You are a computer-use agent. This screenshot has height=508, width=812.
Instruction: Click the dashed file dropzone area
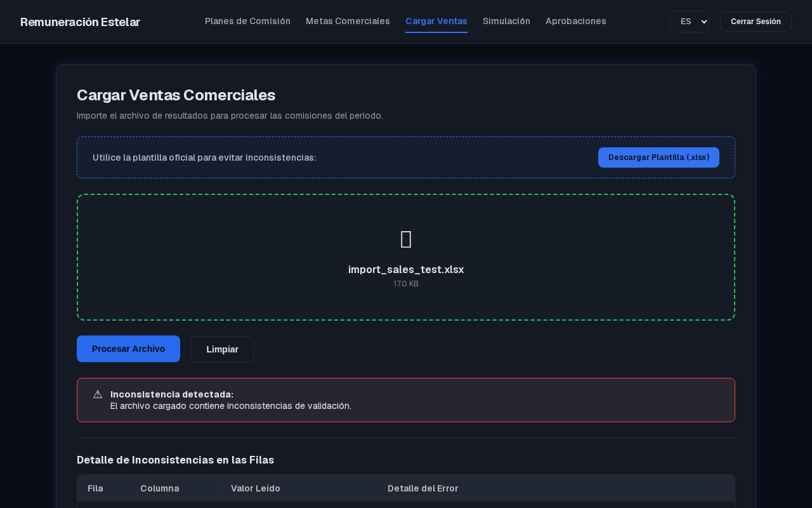coord(406,257)
